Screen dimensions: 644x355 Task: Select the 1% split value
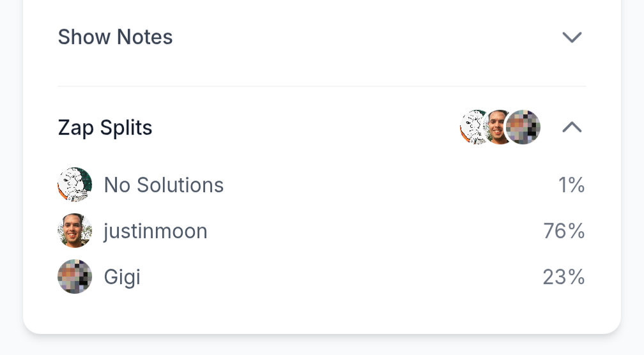click(571, 185)
